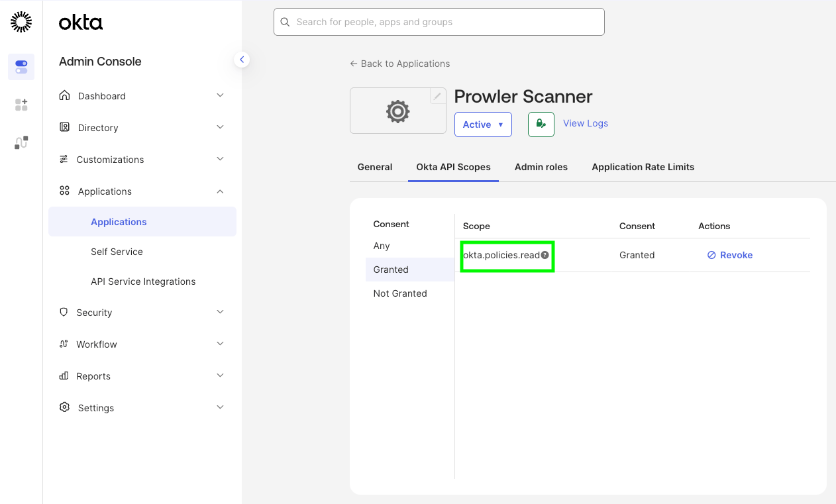Open the add apps grid-plus icon in left rail
The height and width of the screenshot is (504, 836).
(x=21, y=105)
